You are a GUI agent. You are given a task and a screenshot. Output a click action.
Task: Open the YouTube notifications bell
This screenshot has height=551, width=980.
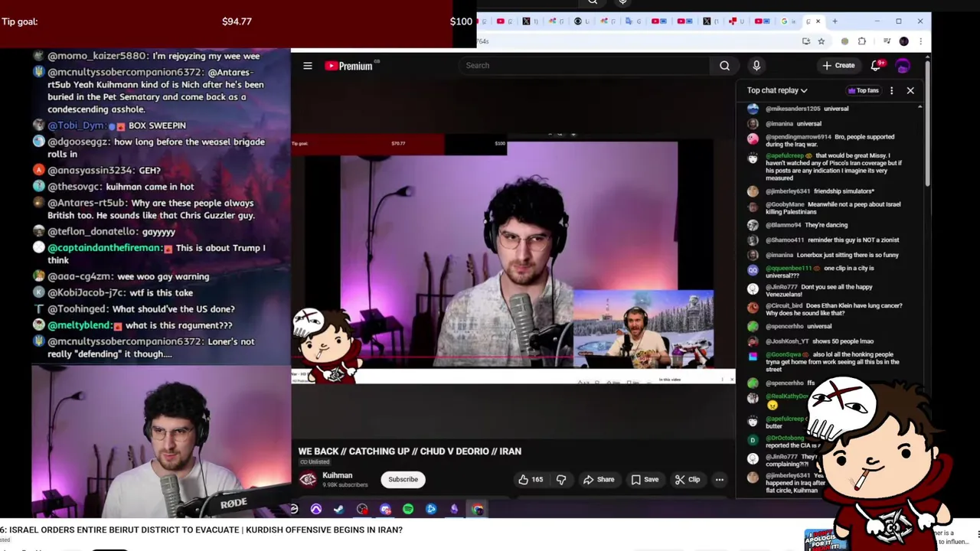click(x=876, y=66)
